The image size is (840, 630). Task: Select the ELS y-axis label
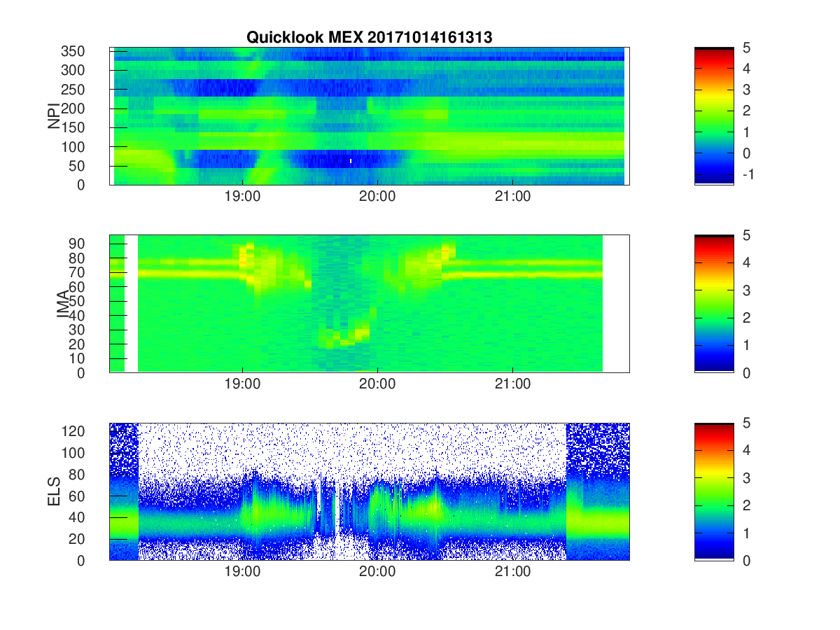point(54,491)
